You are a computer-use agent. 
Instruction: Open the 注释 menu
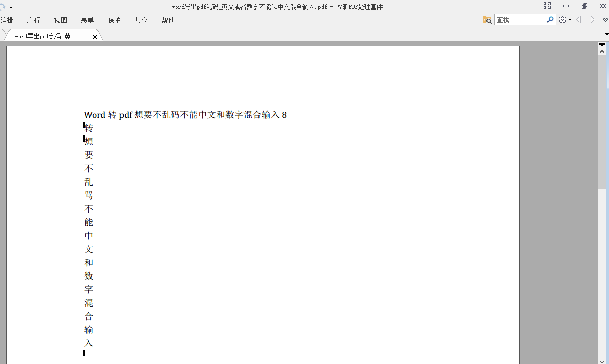click(33, 20)
